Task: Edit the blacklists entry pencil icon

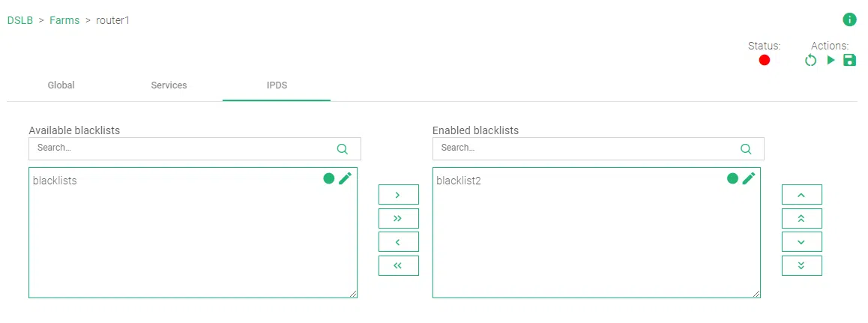Action: tap(345, 178)
